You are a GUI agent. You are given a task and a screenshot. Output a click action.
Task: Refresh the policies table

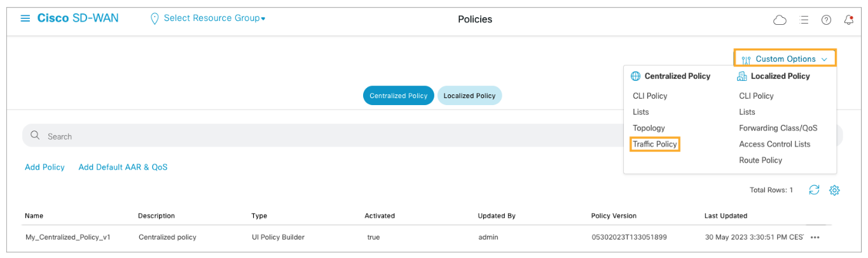pyautogui.click(x=814, y=190)
